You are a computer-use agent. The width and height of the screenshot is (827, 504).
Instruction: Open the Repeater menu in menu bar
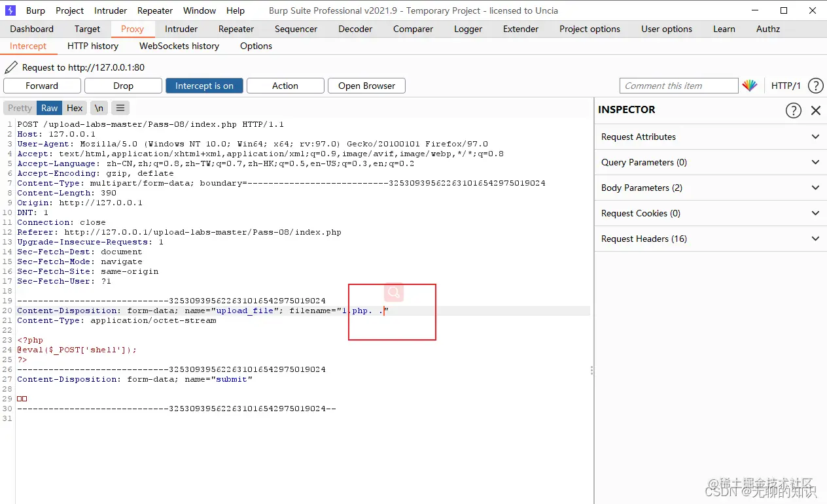coord(155,10)
